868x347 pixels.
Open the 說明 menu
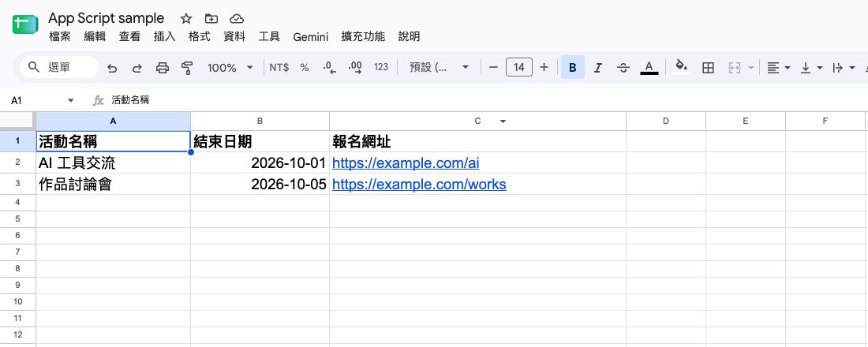click(409, 36)
